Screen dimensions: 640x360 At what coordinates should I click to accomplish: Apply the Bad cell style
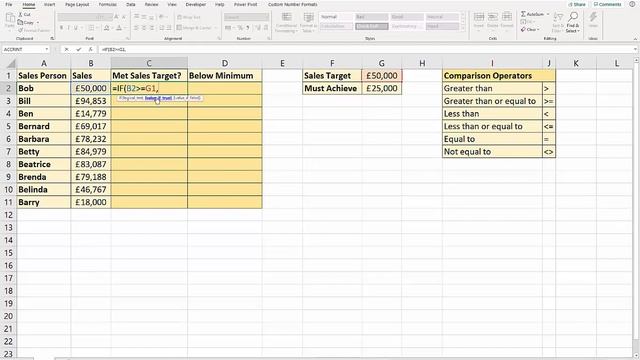click(371, 17)
